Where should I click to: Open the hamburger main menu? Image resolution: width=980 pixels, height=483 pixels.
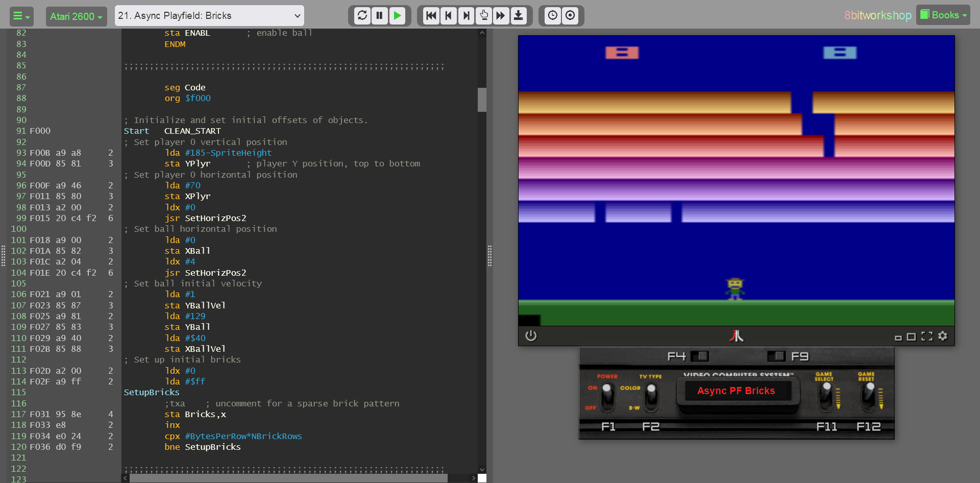21,16
